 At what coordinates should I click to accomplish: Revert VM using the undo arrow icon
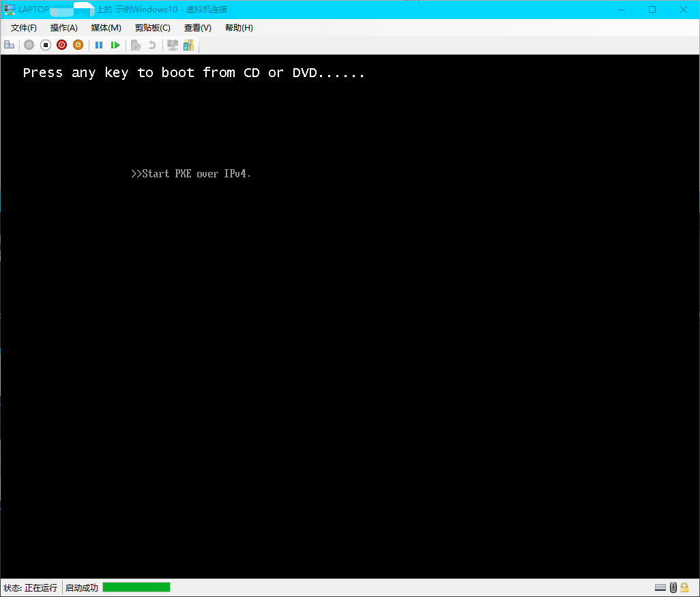coord(152,44)
